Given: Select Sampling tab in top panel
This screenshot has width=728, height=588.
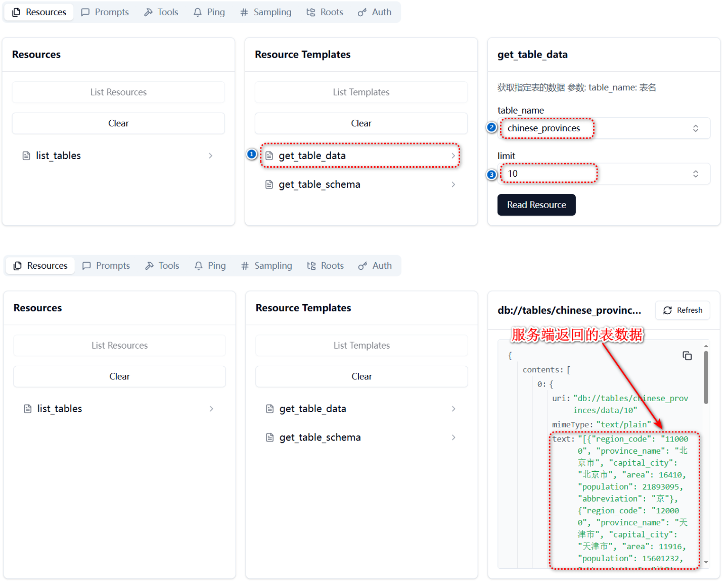Looking at the screenshot, I should tap(266, 12).
